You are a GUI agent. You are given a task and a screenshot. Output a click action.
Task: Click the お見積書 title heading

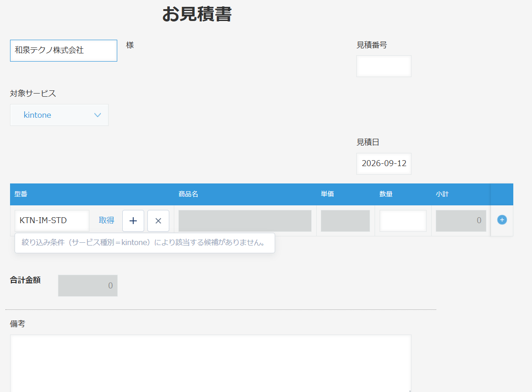[197, 14]
